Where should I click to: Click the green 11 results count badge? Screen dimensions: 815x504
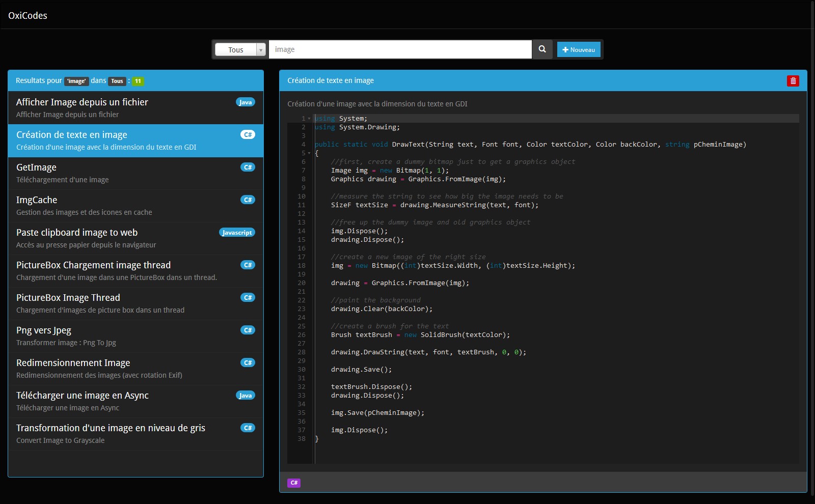[138, 81]
